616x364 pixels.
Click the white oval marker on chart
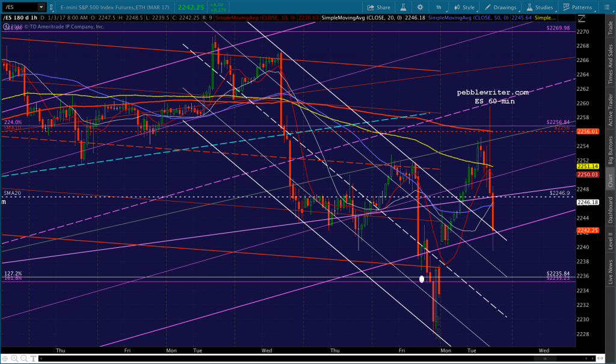click(422, 279)
